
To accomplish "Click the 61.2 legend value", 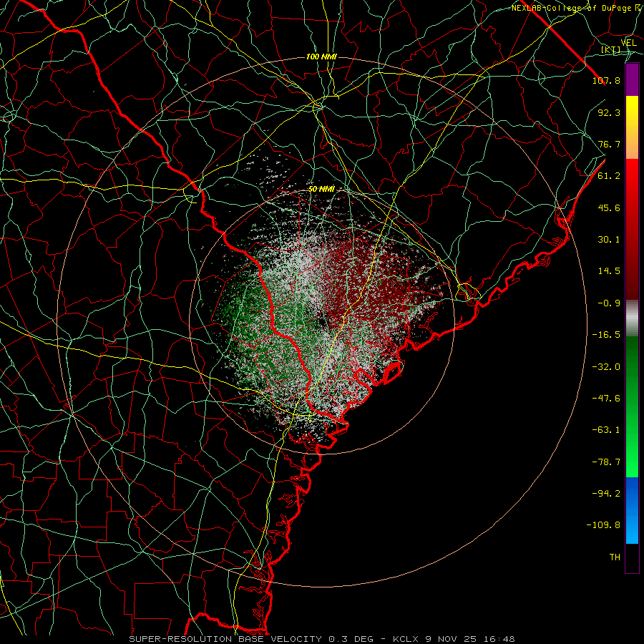I will point(609,176).
